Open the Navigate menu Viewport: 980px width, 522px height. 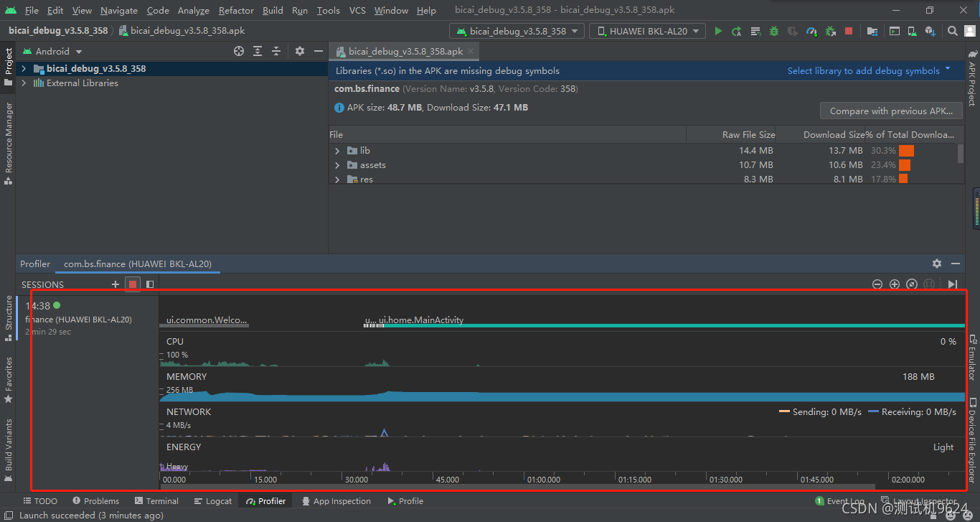pos(119,10)
